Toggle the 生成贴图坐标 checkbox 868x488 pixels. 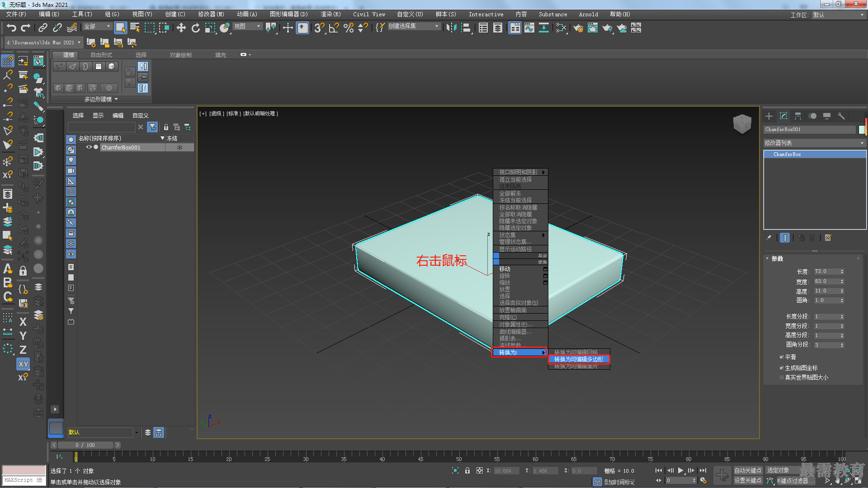pos(781,368)
